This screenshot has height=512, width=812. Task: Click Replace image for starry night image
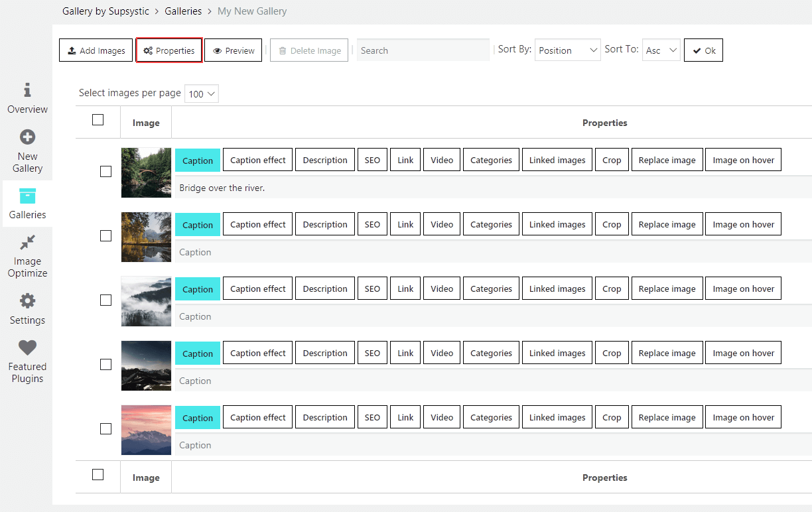tap(667, 353)
